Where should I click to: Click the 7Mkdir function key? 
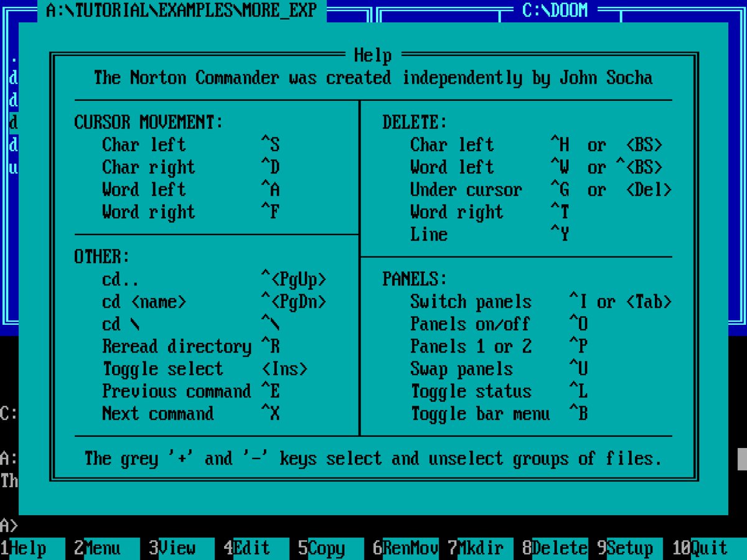click(x=481, y=548)
